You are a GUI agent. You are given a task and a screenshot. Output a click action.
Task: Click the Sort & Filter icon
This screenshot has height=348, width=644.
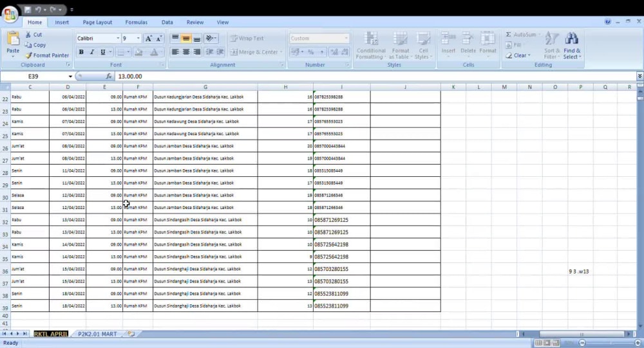click(x=552, y=39)
